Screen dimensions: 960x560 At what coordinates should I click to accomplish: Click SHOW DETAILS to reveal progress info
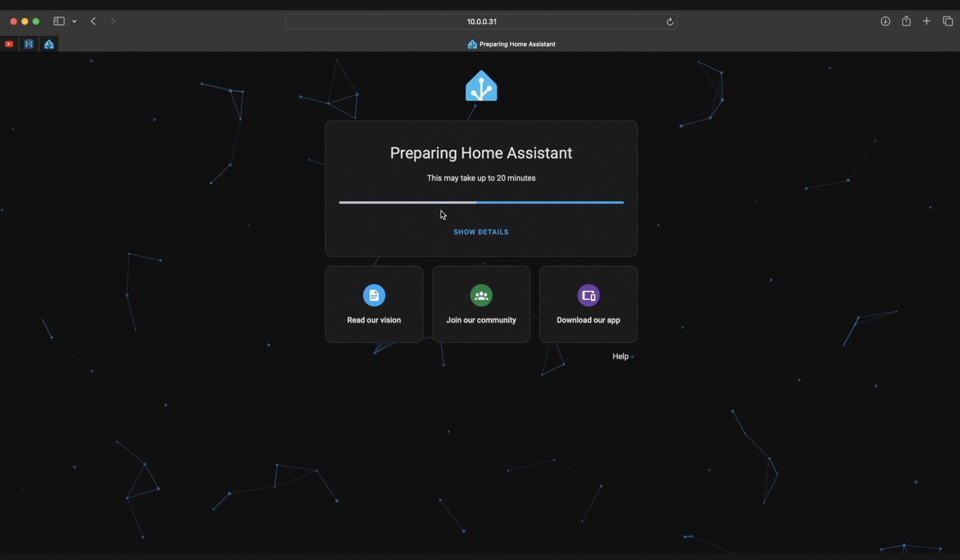point(481,231)
